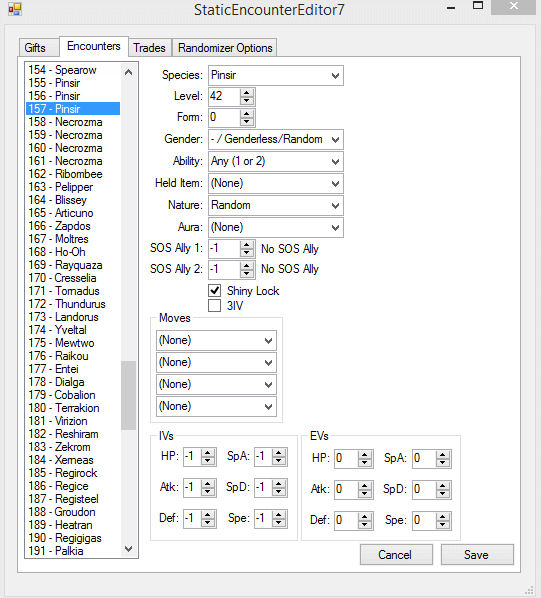
Task: Click the Save button
Action: (477, 555)
